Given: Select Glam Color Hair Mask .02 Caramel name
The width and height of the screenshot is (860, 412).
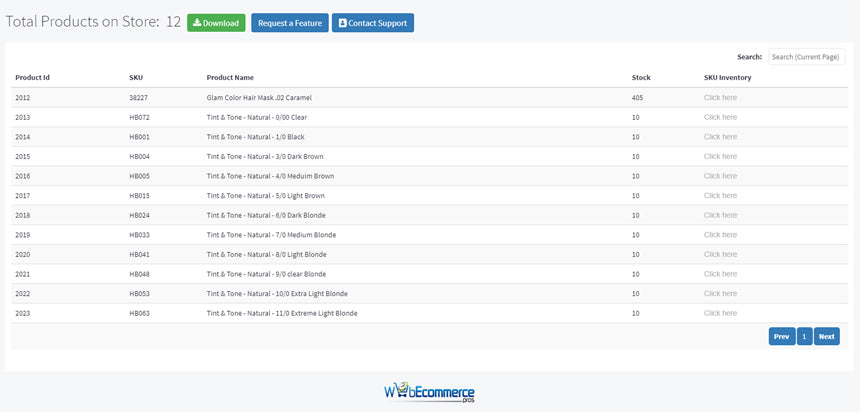Looking at the screenshot, I should tap(259, 98).
